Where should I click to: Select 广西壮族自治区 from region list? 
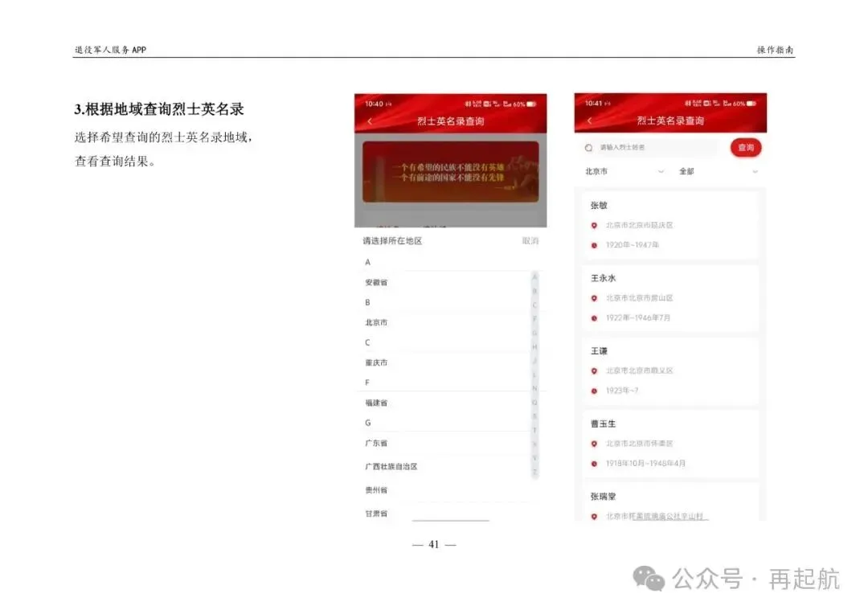tap(391, 467)
